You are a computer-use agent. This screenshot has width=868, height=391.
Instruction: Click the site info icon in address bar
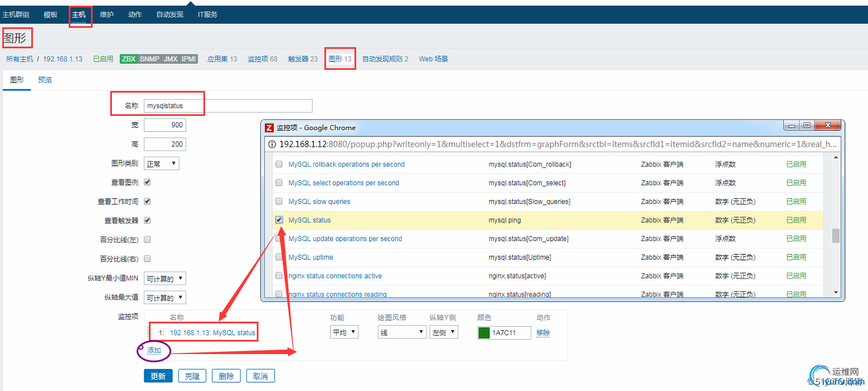click(272, 144)
